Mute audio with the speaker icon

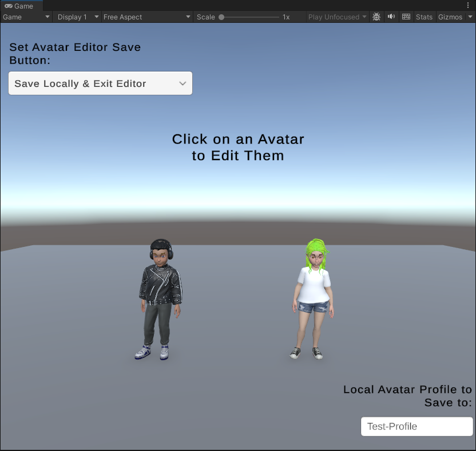coord(391,17)
